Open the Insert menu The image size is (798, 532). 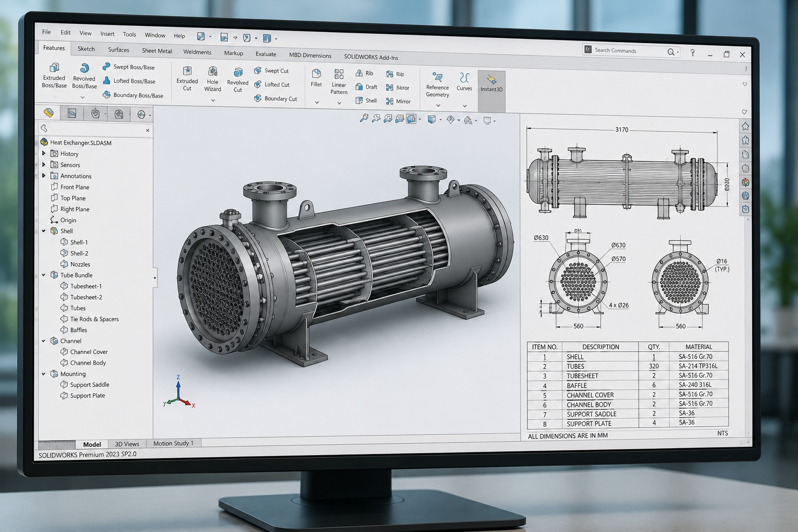click(108, 34)
